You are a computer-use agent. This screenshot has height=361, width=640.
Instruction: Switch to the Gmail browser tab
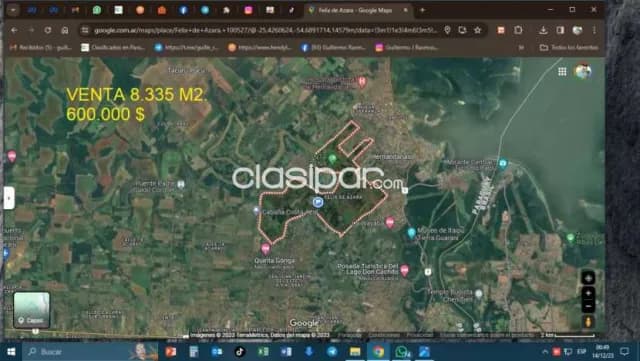click(75, 10)
